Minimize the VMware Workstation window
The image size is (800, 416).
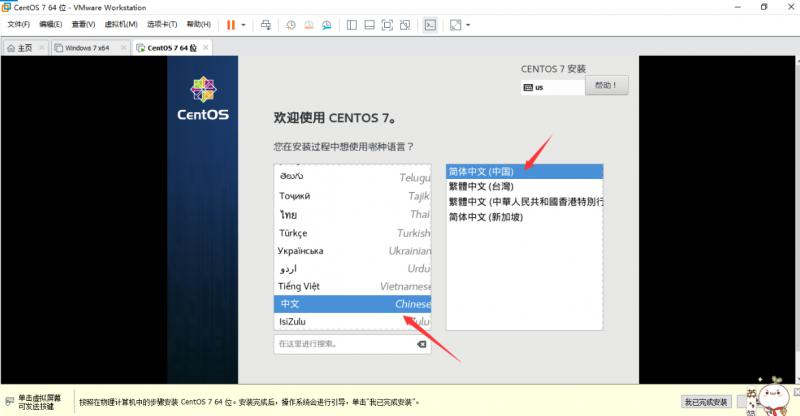(738, 7)
